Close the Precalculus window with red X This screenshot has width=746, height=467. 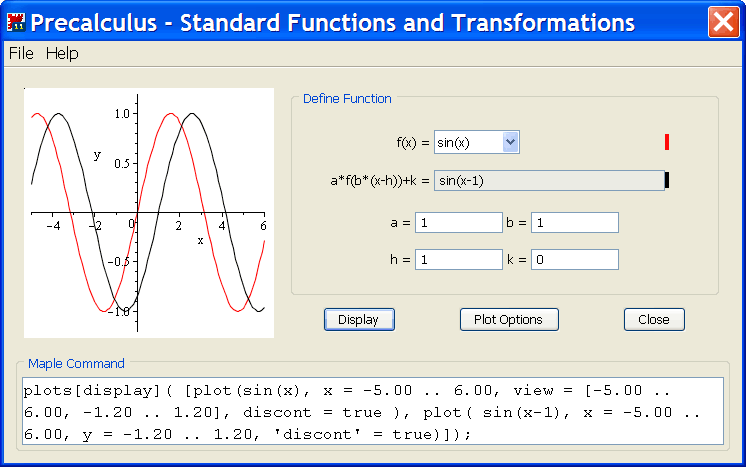[722, 22]
